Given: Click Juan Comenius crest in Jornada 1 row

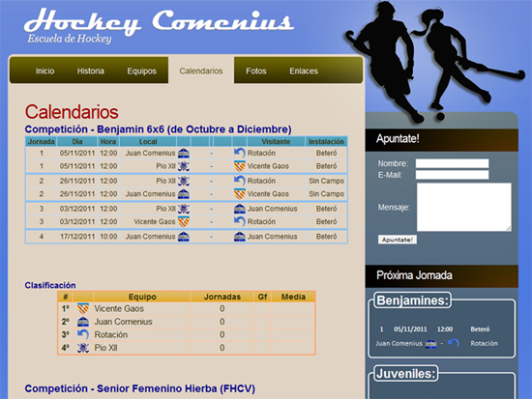Looking at the screenshot, I should click(x=184, y=154).
